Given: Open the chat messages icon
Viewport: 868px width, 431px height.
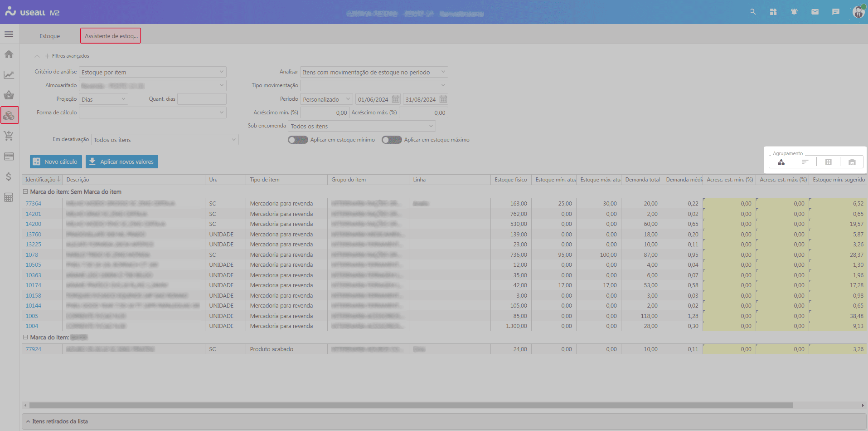Looking at the screenshot, I should coord(836,12).
